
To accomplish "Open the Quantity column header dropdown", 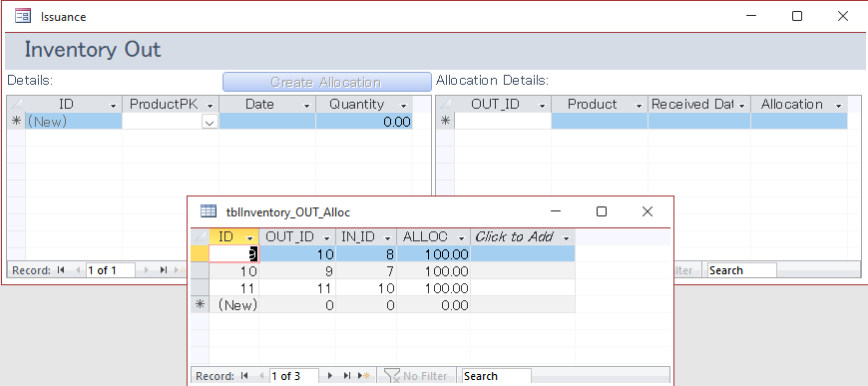I will [403, 105].
